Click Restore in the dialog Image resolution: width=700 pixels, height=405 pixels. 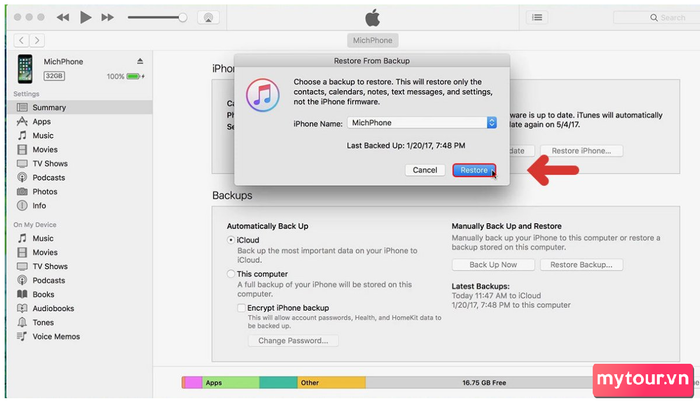pos(474,170)
